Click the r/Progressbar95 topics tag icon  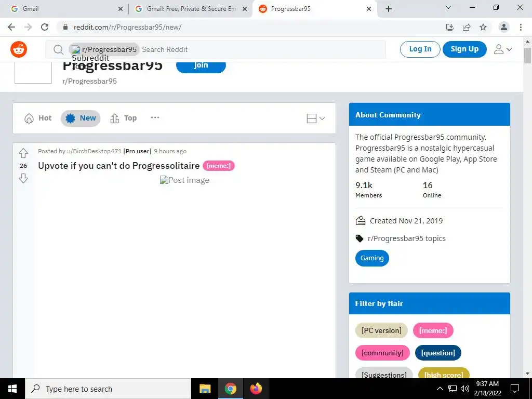point(360,238)
